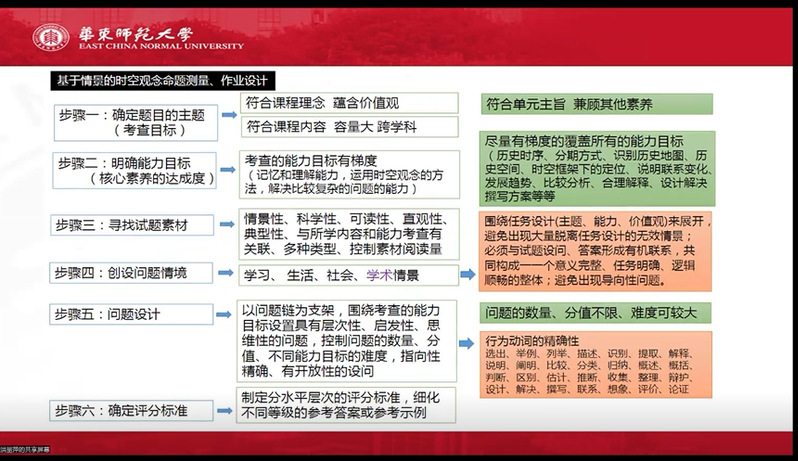Click the arrow beside 步骤三：寻找试题素材
Viewport: 798px width, 461px height.
click(229, 224)
